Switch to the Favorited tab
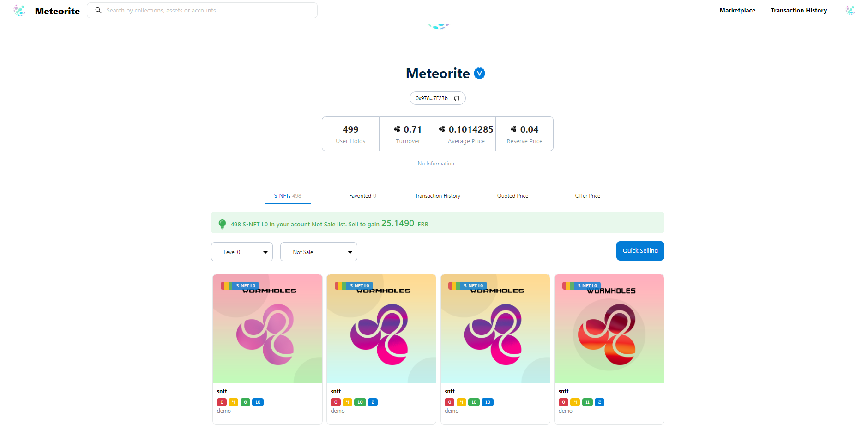Viewport: 868px width, 425px height. pos(362,196)
